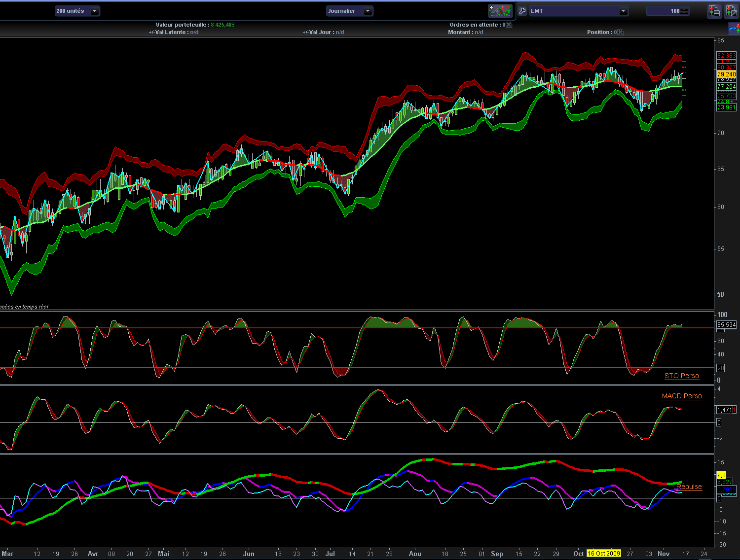
Task: Click the 9,8 yellow Répulse value label
Action: click(721, 475)
